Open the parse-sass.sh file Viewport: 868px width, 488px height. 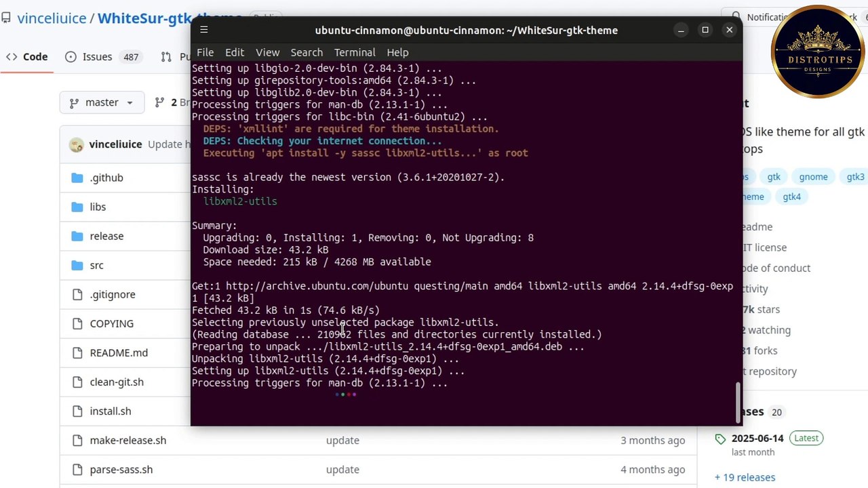pyautogui.click(x=121, y=469)
